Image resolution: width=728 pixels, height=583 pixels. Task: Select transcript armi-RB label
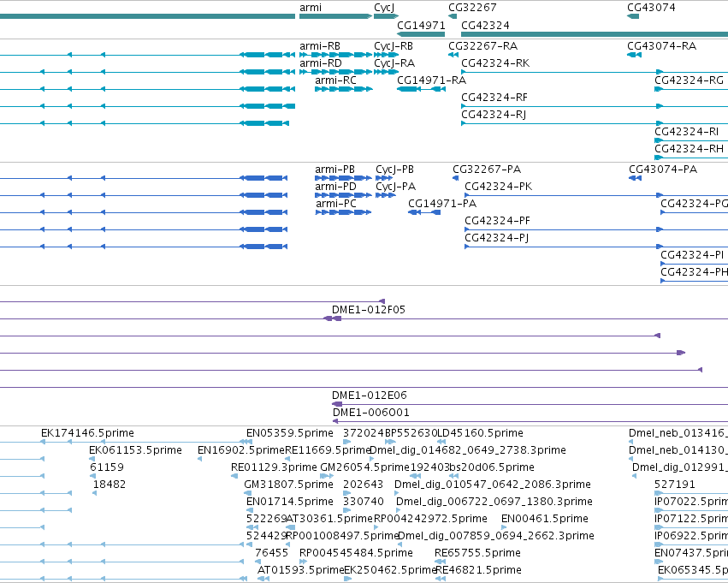point(320,46)
